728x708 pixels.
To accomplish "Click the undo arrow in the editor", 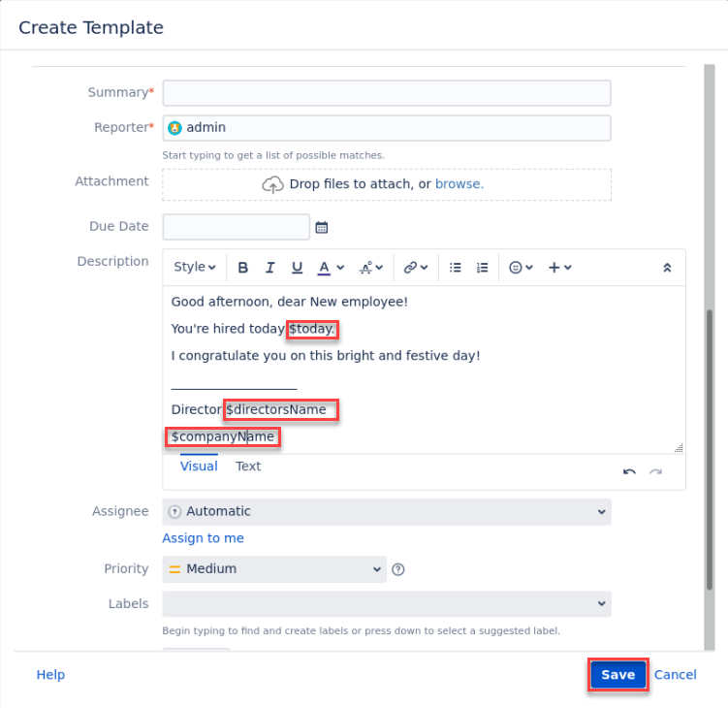I will click(629, 471).
